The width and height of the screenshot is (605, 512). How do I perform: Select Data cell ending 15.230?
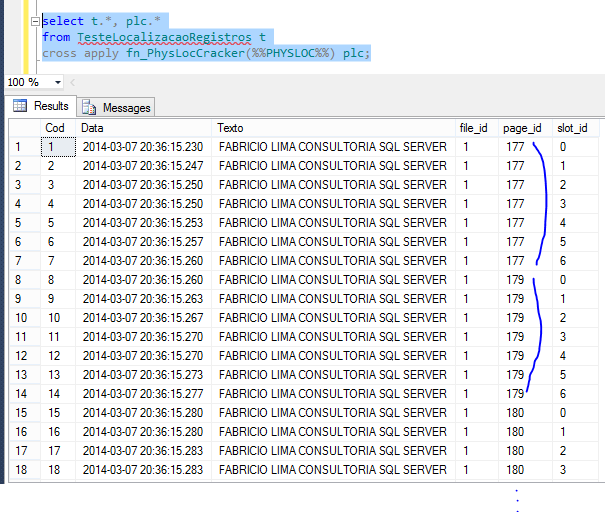pos(142,147)
